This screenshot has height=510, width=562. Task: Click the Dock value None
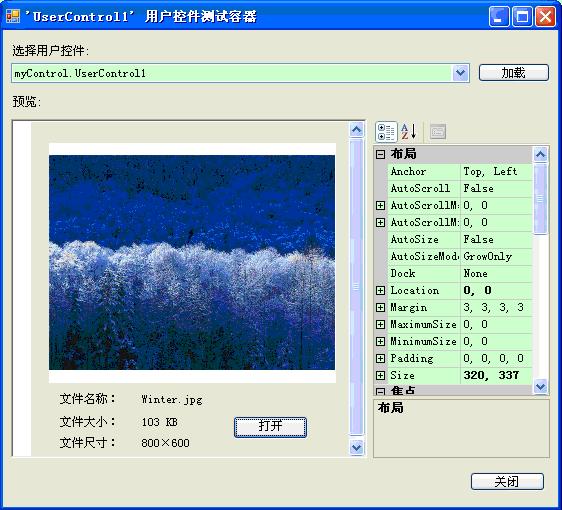click(x=475, y=273)
